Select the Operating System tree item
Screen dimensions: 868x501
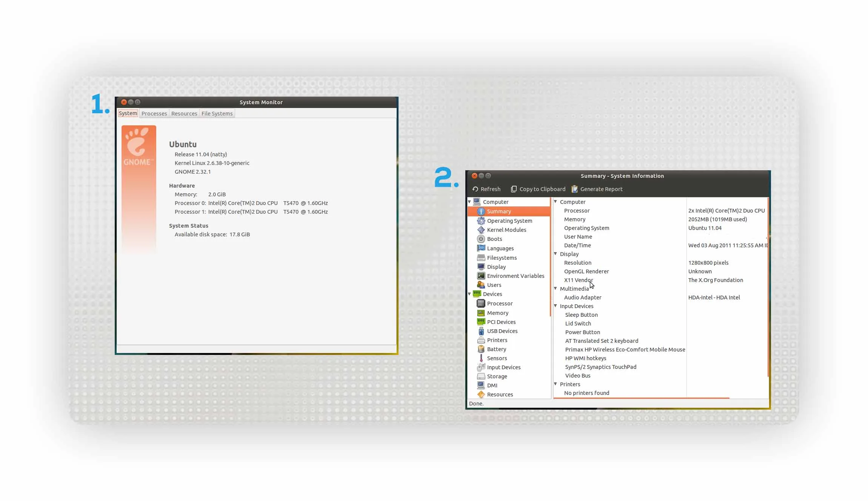pyautogui.click(x=509, y=221)
